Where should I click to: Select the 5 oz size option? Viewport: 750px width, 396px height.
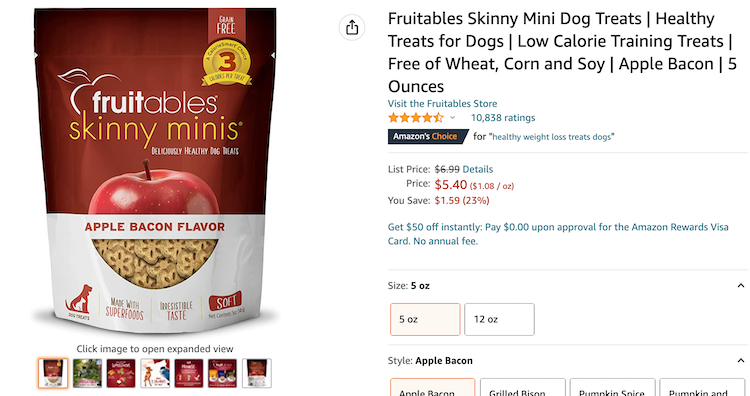pyautogui.click(x=425, y=319)
